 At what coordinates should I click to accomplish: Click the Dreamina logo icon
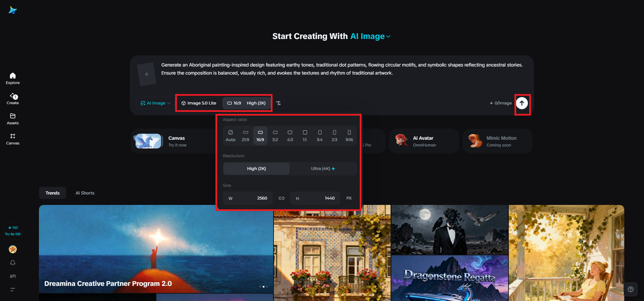[x=13, y=10]
